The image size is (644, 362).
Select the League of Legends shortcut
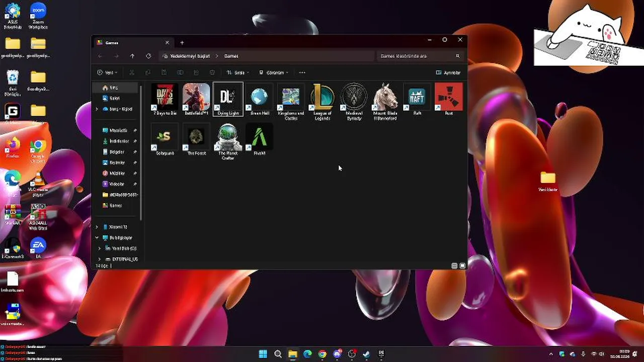tap(323, 102)
